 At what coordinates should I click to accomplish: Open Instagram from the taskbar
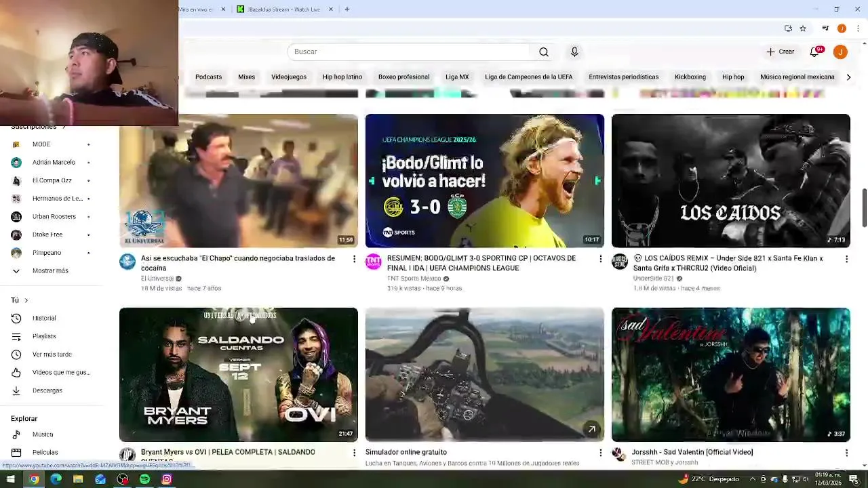pyautogui.click(x=167, y=479)
